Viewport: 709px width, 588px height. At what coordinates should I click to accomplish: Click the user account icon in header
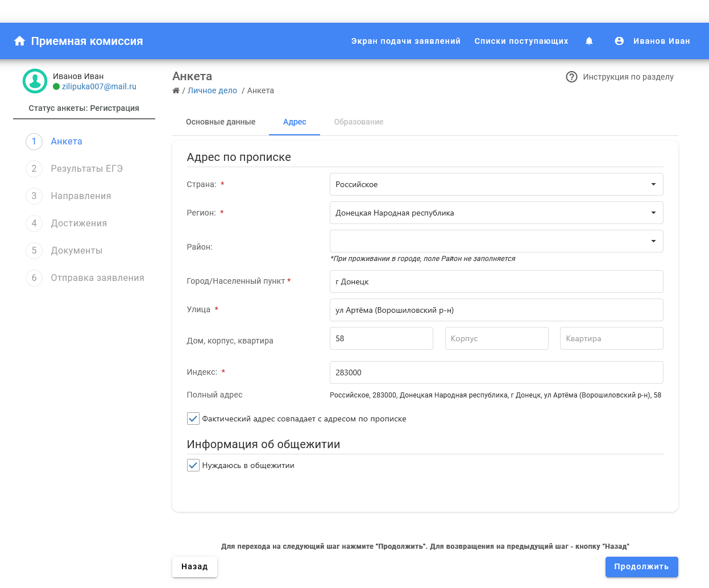[619, 41]
